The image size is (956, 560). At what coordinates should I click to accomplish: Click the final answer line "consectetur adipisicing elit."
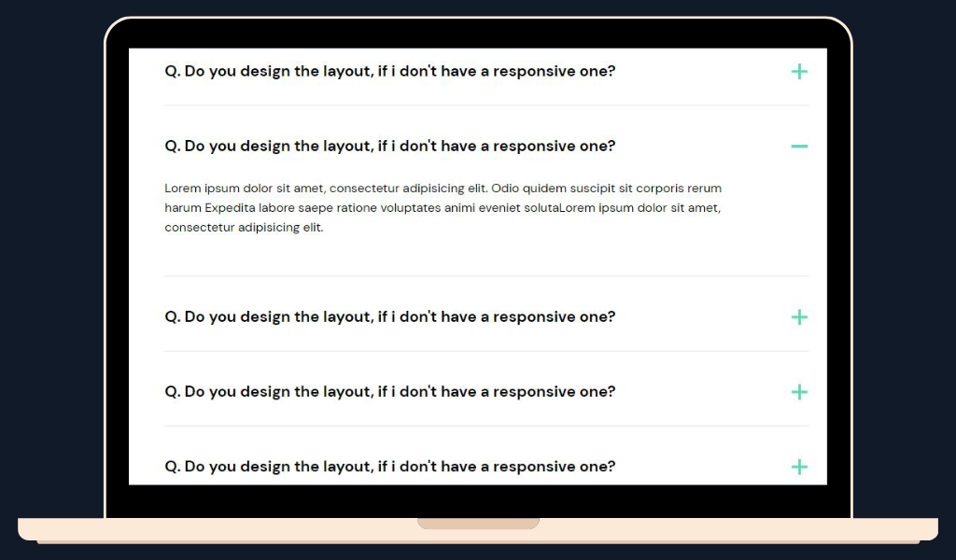244,228
